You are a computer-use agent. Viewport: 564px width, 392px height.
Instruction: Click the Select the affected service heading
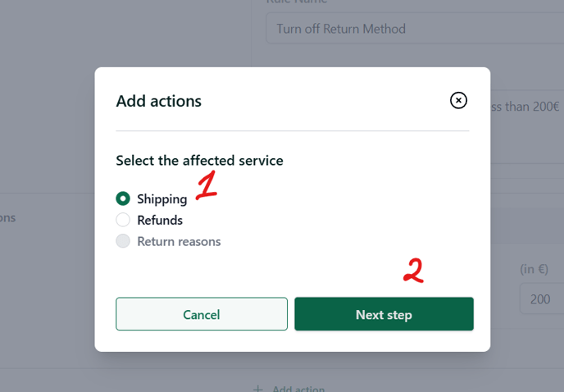point(199,161)
